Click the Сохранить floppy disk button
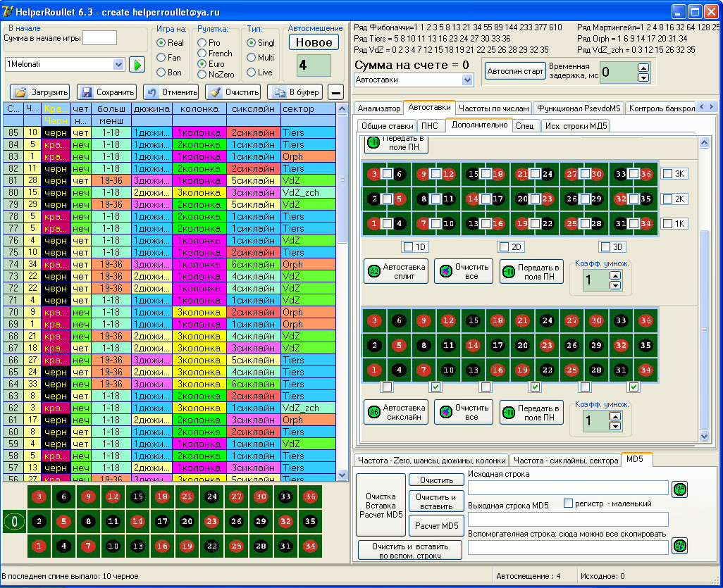 [106, 92]
